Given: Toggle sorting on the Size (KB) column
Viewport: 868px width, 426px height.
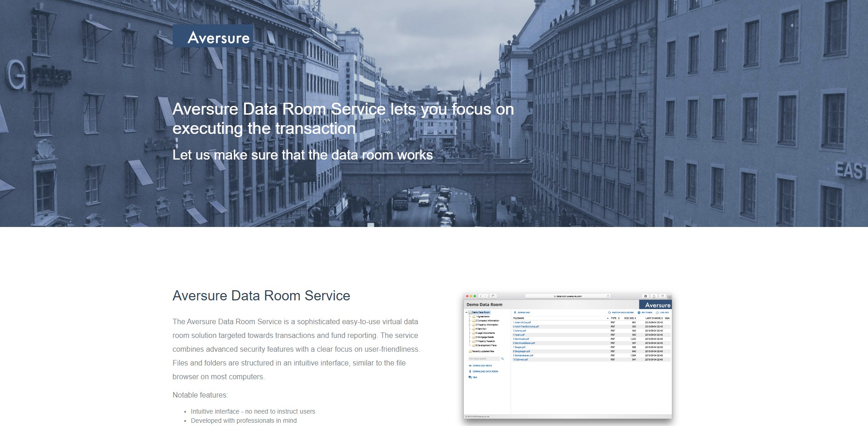Looking at the screenshot, I should (x=629, y=318).
